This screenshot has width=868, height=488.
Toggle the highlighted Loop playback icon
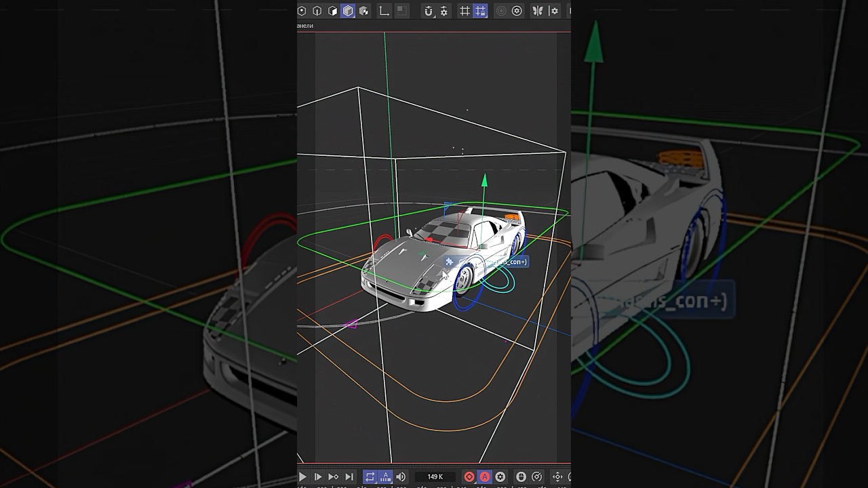coord(370,477)
